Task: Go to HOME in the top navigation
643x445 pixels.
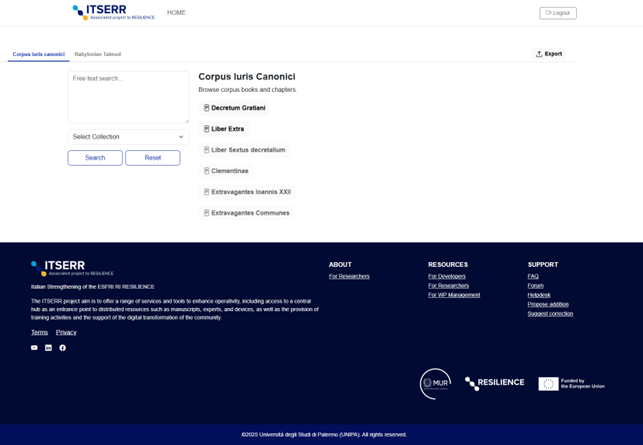Action: [176, 13]
